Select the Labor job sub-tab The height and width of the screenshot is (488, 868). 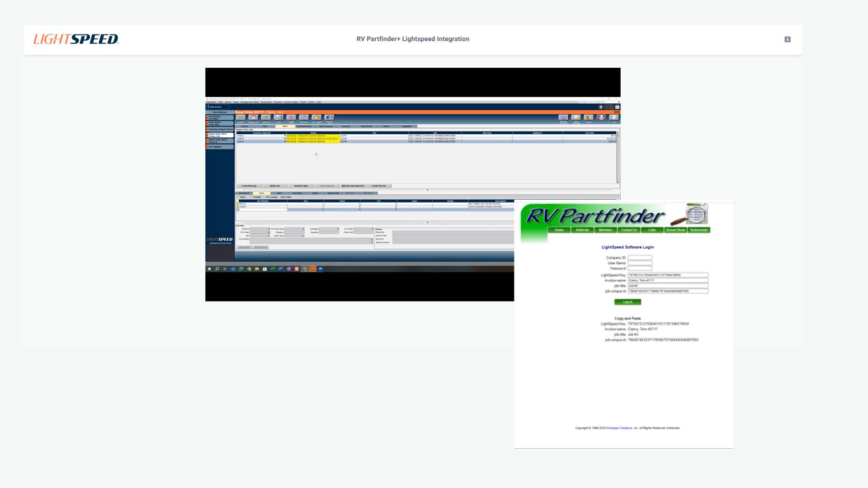point(279,193)
